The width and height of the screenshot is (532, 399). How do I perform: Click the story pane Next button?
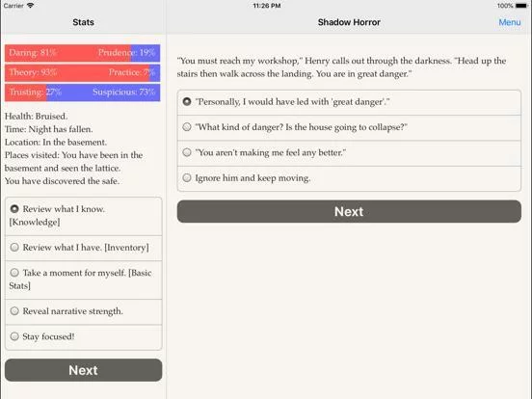[349, 211]
